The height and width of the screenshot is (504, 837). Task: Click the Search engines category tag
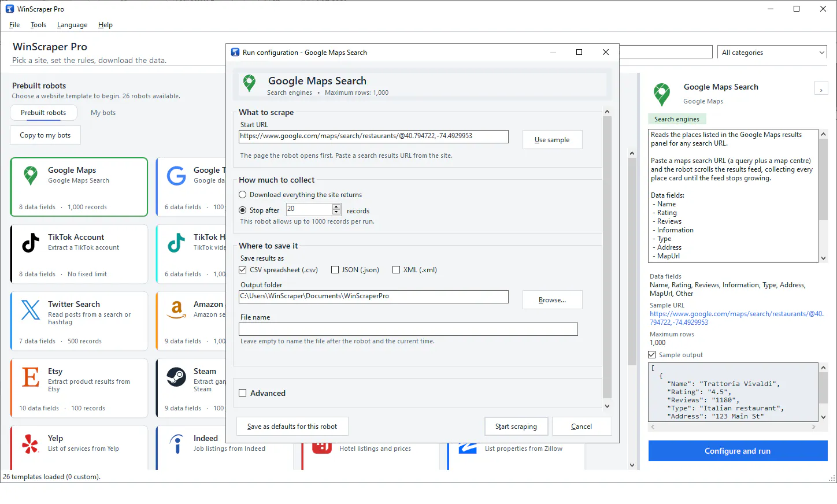point(677,119)
